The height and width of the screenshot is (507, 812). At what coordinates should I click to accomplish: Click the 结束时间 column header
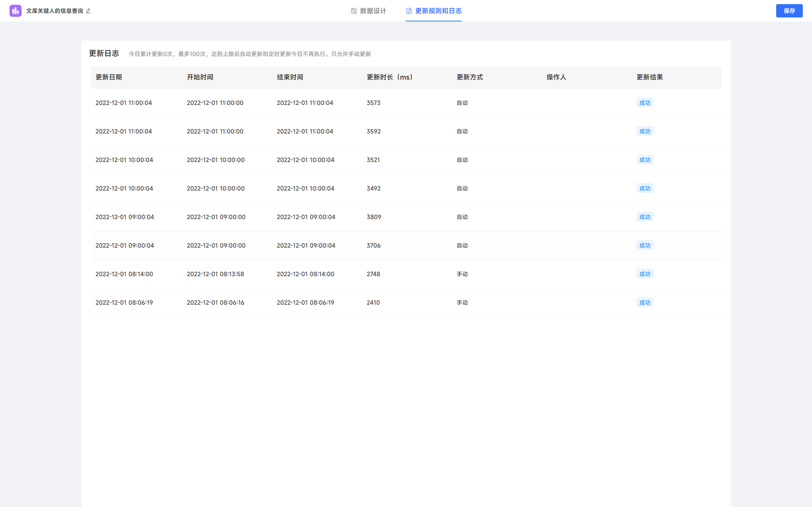coord(290,77)
